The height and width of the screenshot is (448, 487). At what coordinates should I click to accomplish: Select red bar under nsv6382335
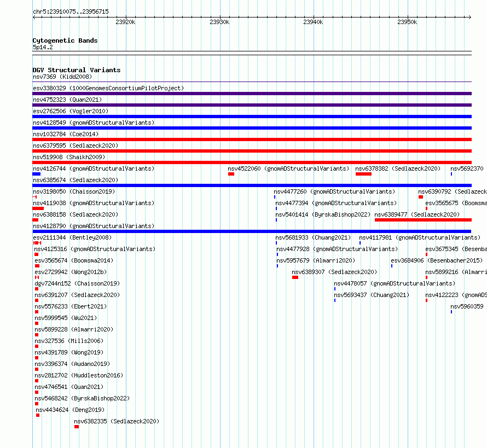pos(77,427)
